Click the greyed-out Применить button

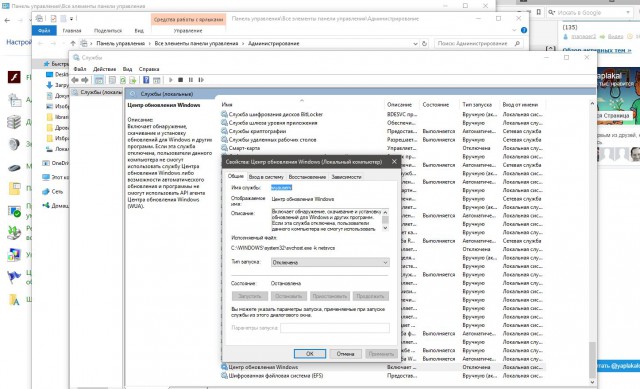point(381,354)
